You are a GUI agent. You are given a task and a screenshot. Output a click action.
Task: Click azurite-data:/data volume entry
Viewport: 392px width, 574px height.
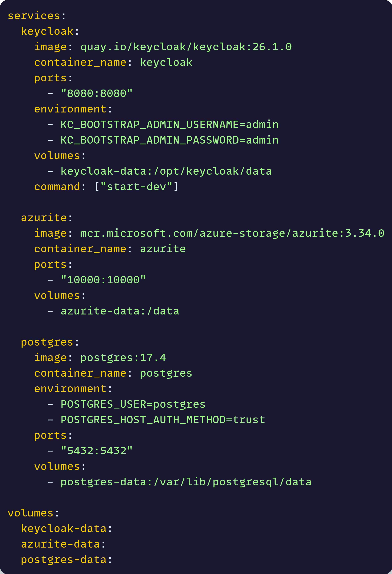[120, 311]
